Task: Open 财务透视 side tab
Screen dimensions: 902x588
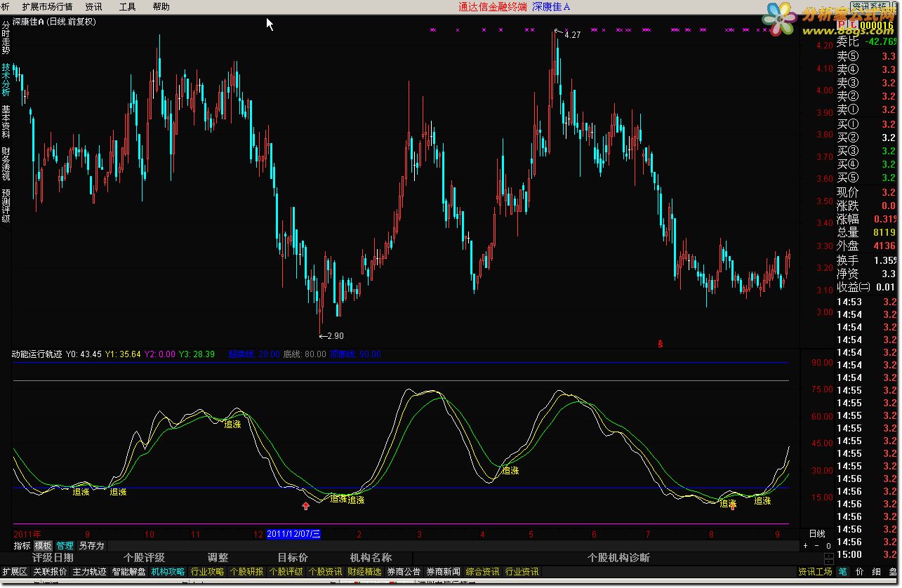Action: [6, 163]
